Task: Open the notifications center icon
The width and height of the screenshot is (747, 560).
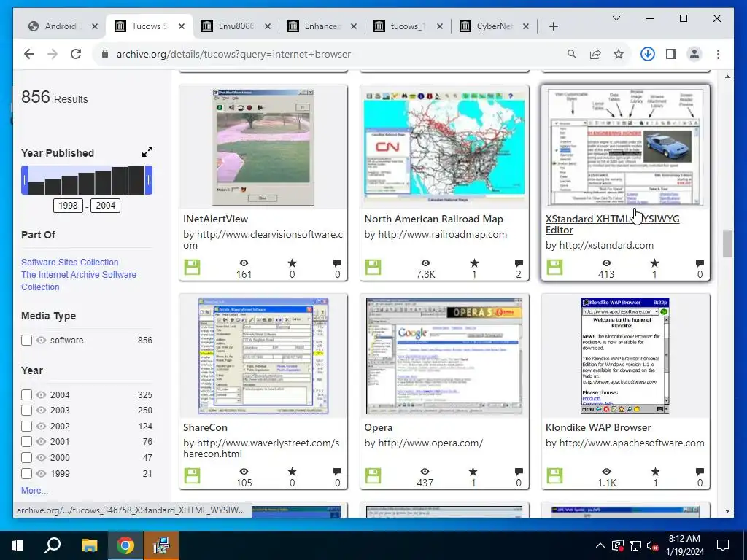Action: click(723, 545)
